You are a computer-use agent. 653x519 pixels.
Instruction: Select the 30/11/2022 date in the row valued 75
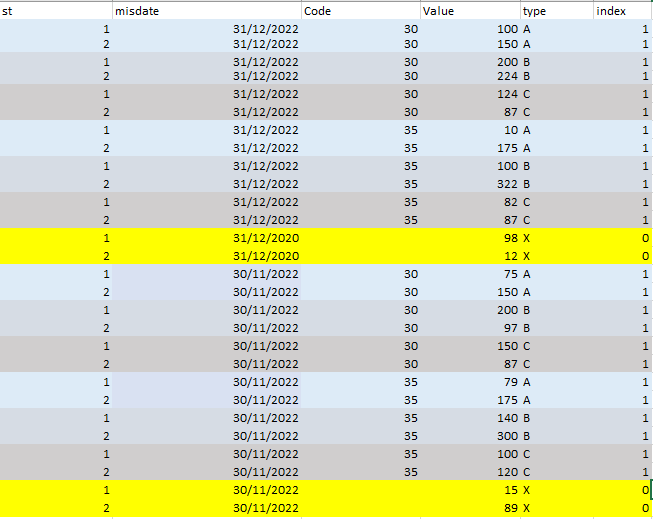(x=207, y=274)
